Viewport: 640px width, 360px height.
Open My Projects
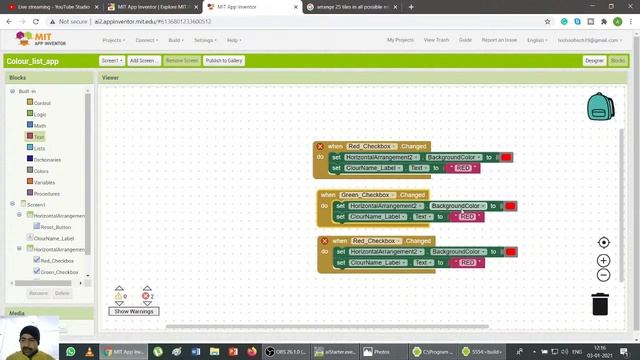point(400,40)
